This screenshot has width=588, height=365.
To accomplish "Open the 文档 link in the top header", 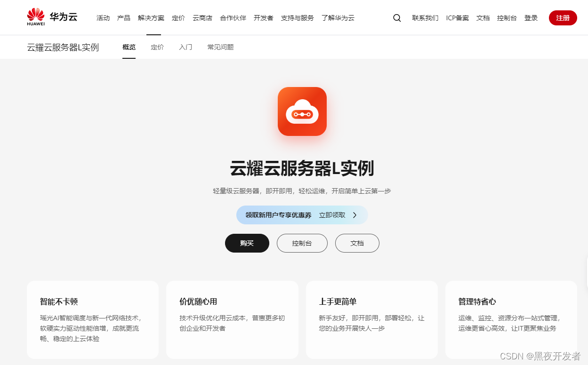I will pos(483,18).
